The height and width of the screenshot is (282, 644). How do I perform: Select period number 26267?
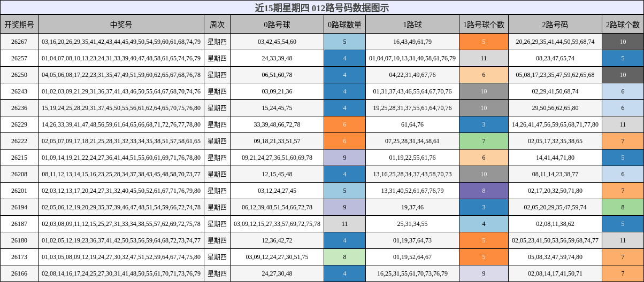click(19, 42)
